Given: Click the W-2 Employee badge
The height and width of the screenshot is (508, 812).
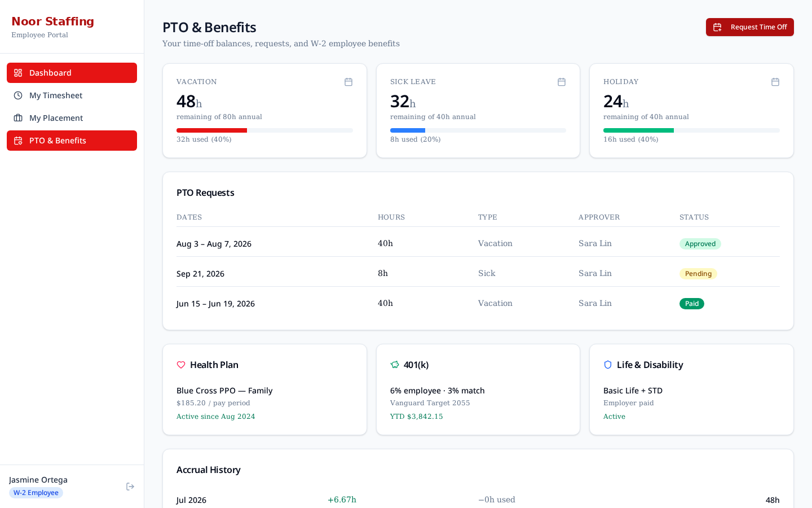Looking at the screenshot, I should pos(36,493).
